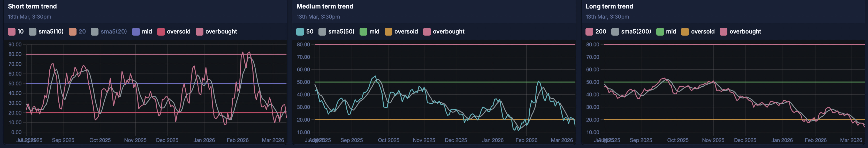Click the purple mid swatch in Short term

point(136,32)
